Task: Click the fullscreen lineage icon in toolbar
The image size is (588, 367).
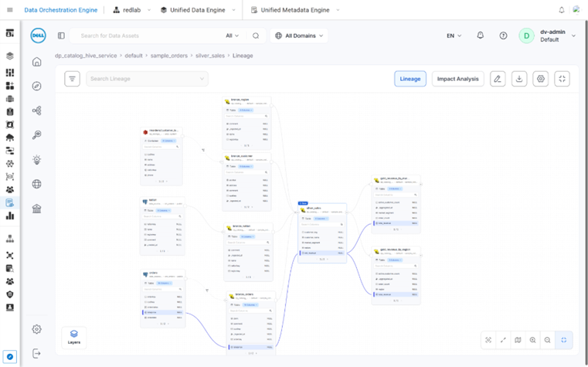Action: (x=562, y=79)
